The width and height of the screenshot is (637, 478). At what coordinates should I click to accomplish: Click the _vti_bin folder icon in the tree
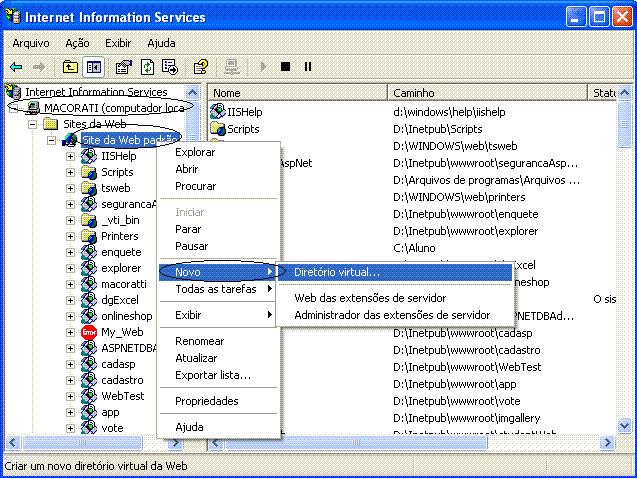click(x=89, y=220)
